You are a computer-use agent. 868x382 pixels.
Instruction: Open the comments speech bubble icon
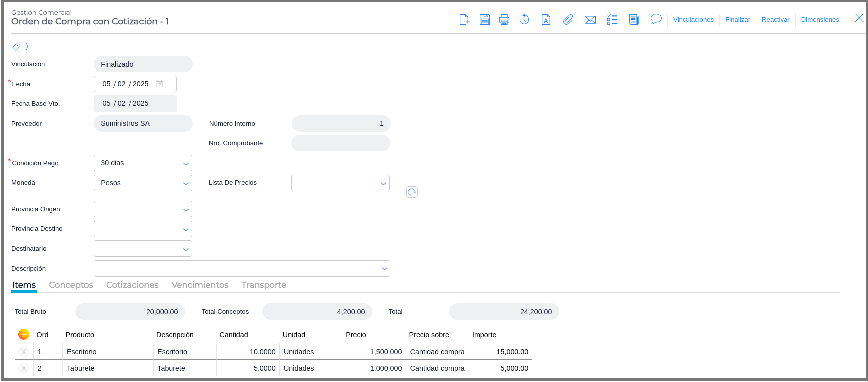[656, 19]
